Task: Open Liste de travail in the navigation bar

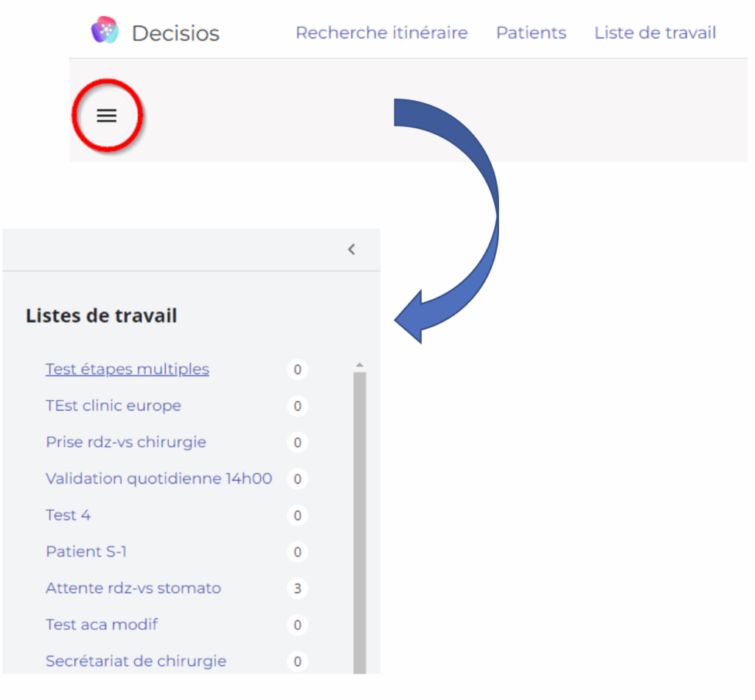Action: pos(655,32)
